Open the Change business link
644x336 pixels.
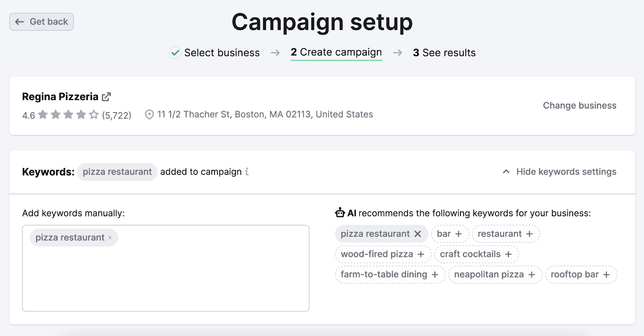click(x=580, y=105)
